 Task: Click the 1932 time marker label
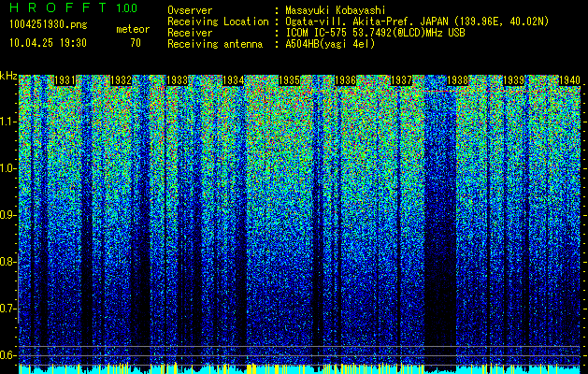click(121, 80)
